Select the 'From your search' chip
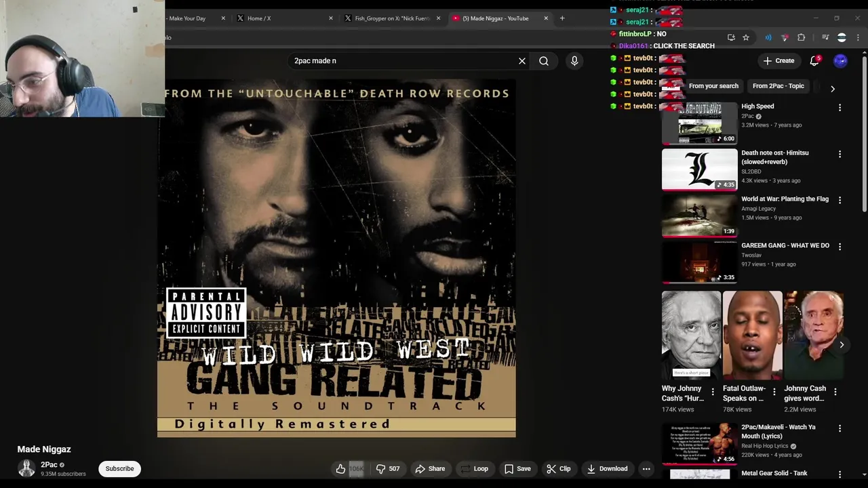868x488 pixels. click(x=713, y=86)
